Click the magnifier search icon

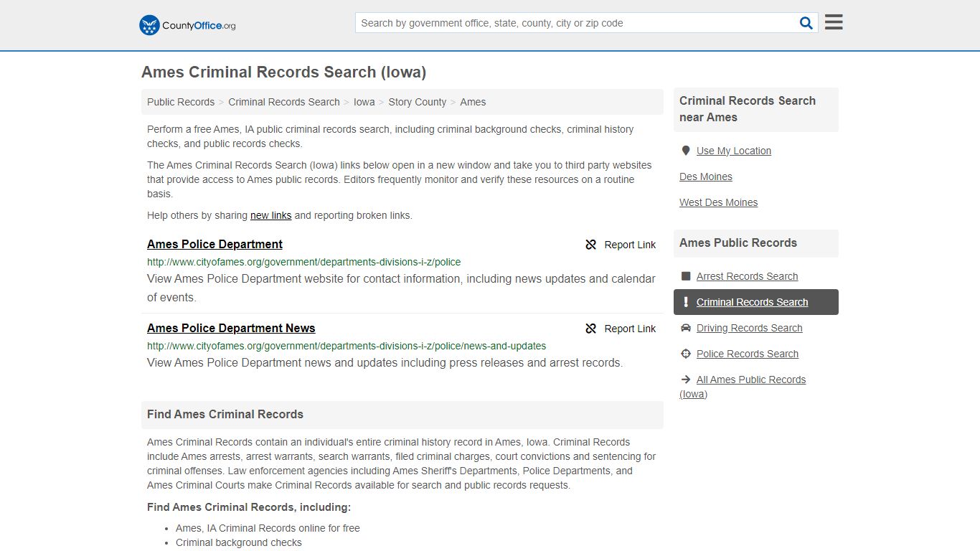tap(806, 23)
